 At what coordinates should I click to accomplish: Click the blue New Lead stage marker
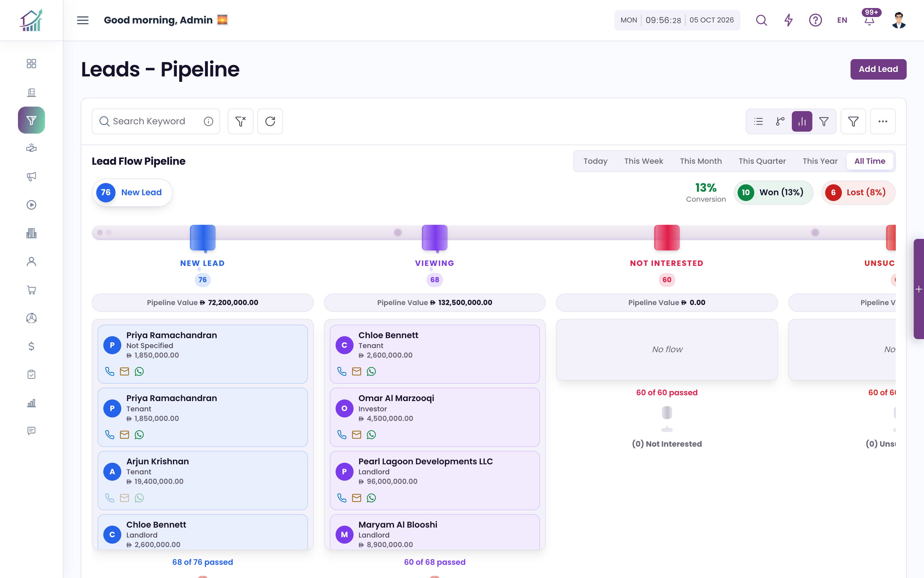203,237
